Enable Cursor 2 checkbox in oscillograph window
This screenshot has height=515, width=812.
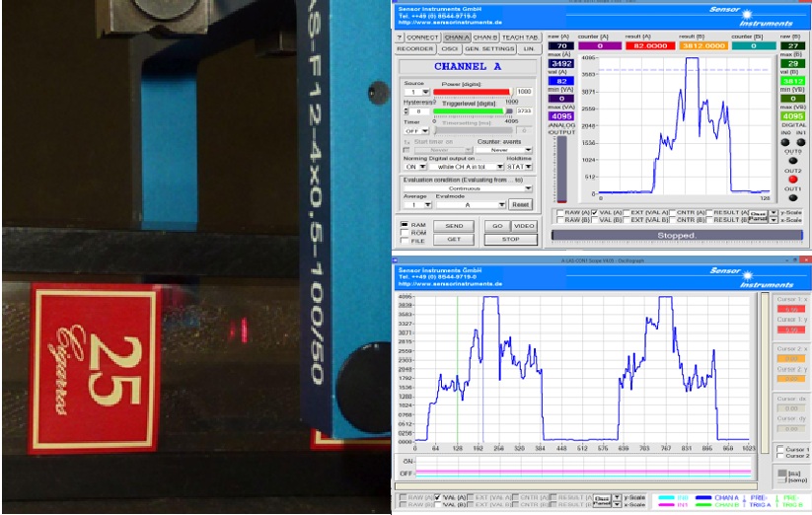(x=781, y=456)
